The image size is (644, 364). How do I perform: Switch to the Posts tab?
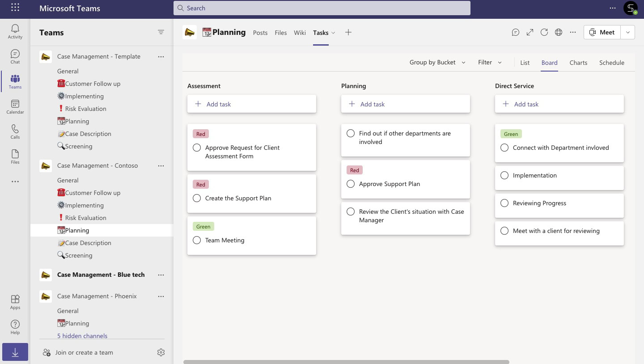260,33
